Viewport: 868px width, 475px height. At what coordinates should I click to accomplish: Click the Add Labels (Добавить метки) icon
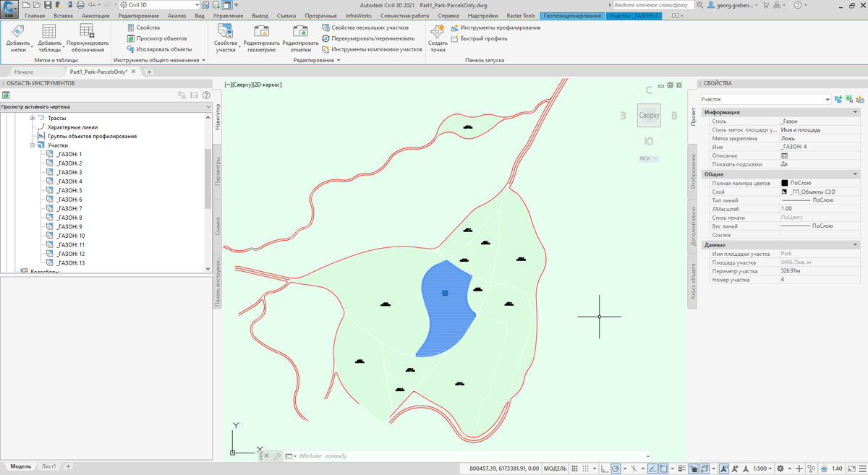pos(18,32)
